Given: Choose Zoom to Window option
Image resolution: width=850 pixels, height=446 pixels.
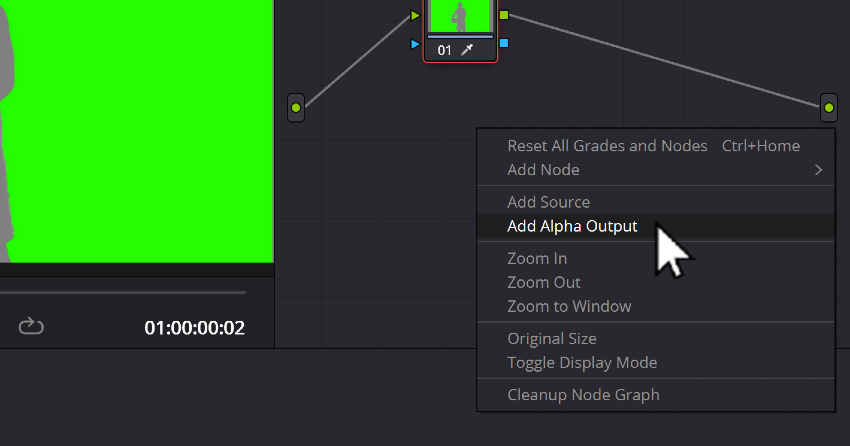Looking at the screenshot, I should tap(655, 306).
